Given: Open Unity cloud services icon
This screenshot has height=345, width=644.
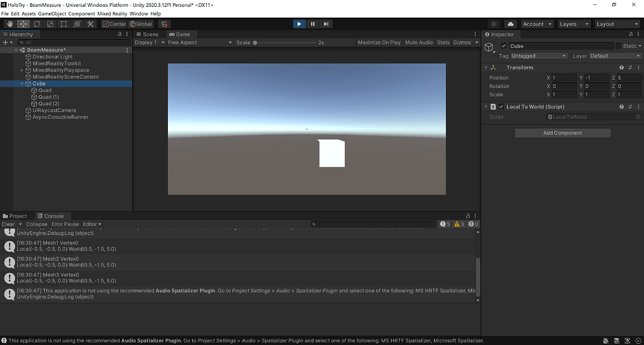Looking at the screenshot, I should (x=511, y=24).
